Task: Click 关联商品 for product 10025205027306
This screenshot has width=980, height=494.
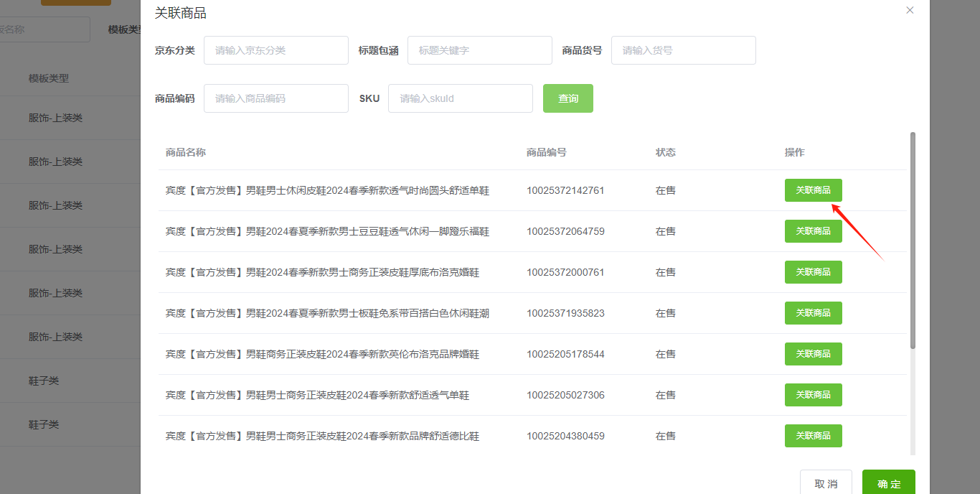Action: (x=813, y=395)
